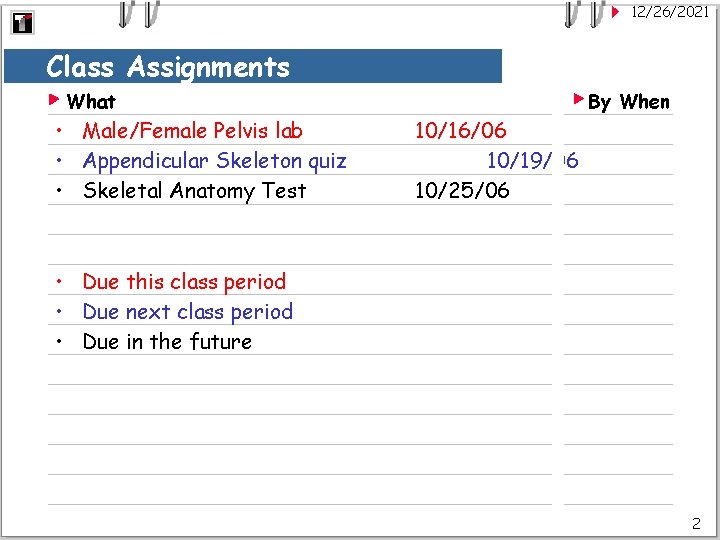Click the bullet before Due this class period
The height and width of the screenshot is (540, 720).
pos(61,282)
